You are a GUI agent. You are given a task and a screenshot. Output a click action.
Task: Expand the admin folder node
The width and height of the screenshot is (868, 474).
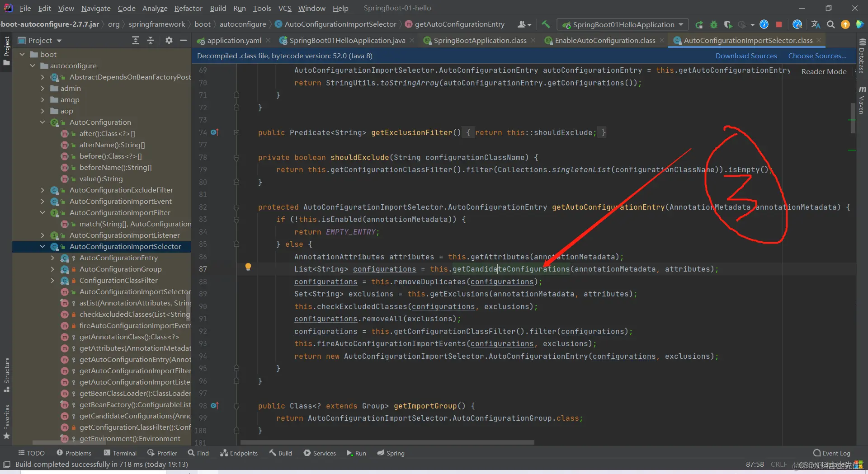42,88
